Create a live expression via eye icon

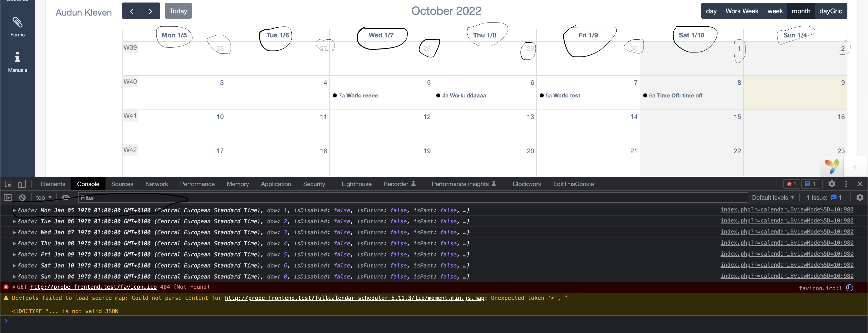(66, 197)
